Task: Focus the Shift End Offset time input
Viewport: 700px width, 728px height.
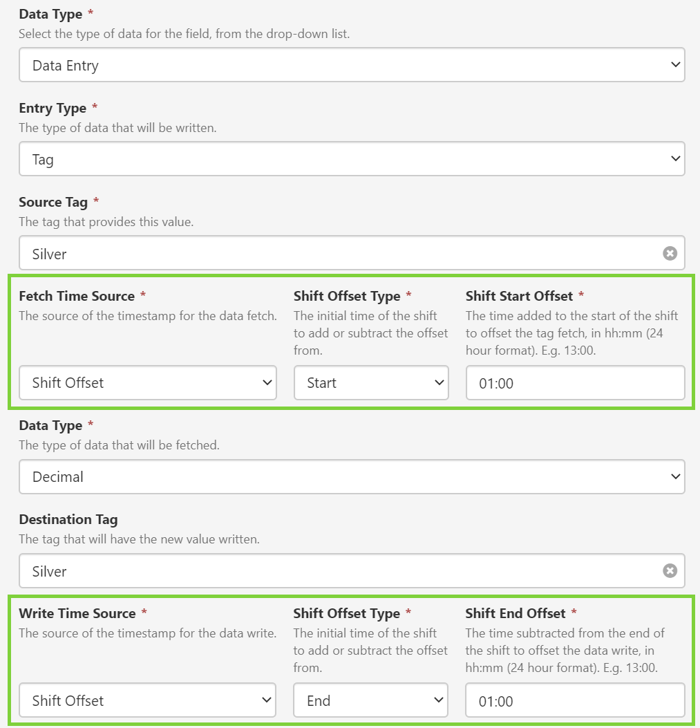Action: tap(575, 700)
